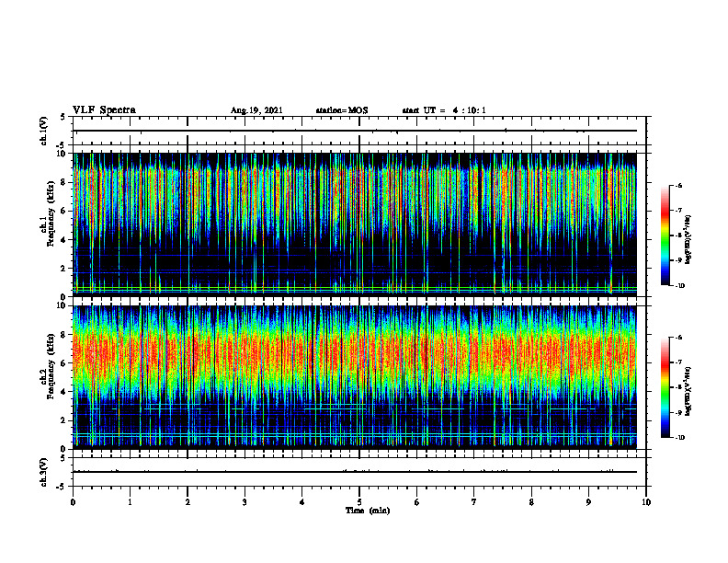
Task: Select the "start UT = 4:10:1" text
Action: tap(444, 110)
